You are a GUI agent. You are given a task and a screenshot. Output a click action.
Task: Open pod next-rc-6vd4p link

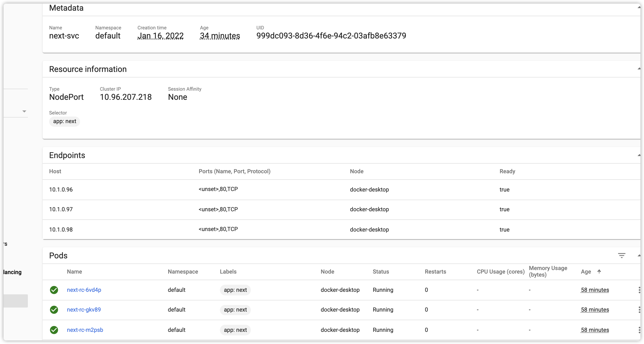coord(84,290)
